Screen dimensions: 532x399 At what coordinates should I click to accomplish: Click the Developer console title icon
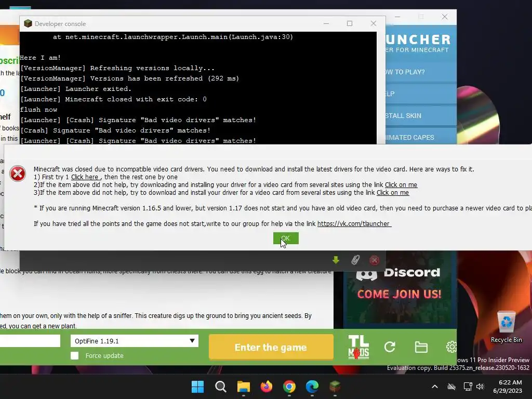[28, 23]
